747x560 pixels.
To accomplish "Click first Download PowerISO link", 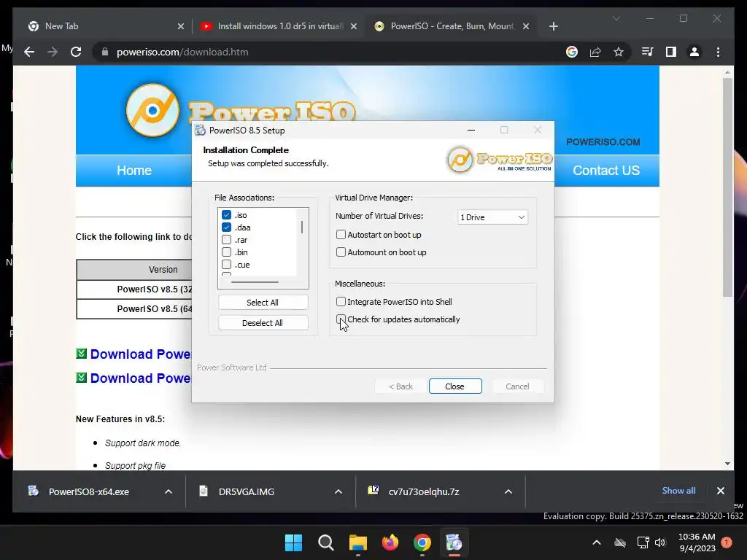I will pyautogui.click(x=140, y=354).
